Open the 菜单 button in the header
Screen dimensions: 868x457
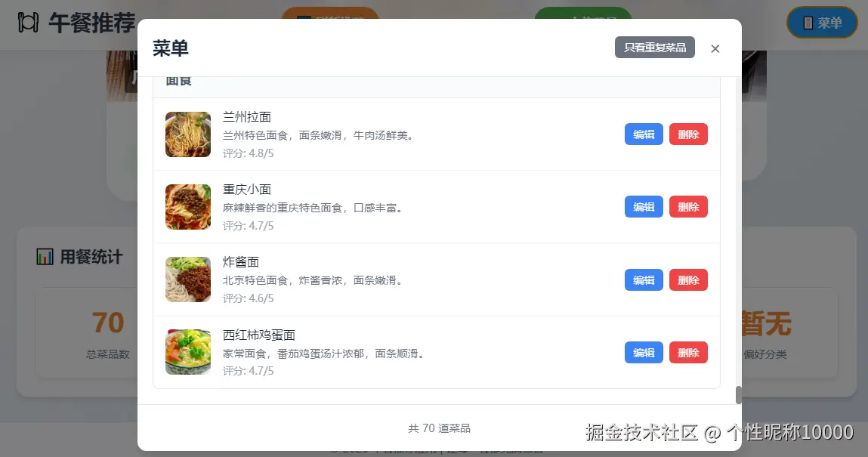[x=822, y=23]
